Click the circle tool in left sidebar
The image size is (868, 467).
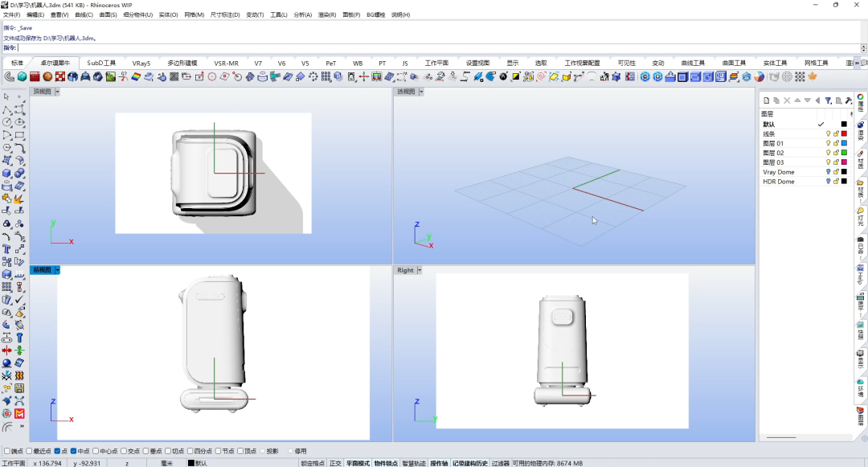point(6,122)
